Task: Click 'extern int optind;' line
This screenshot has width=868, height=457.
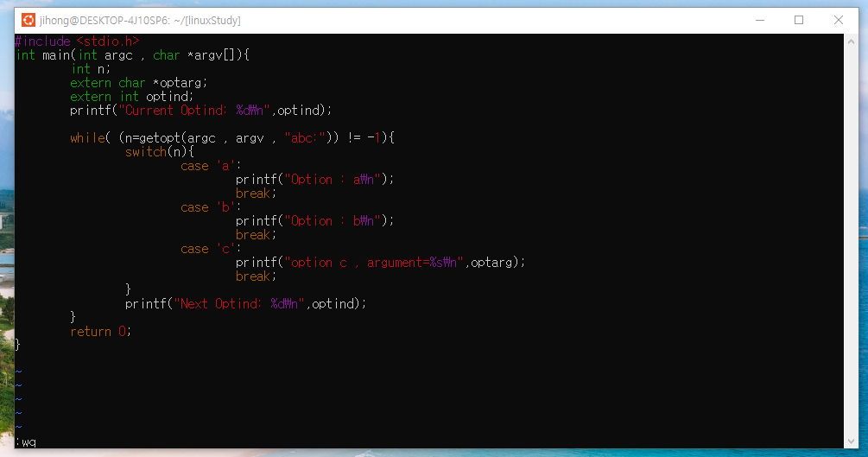Action: pyautogui.click(x=132, y=97)
